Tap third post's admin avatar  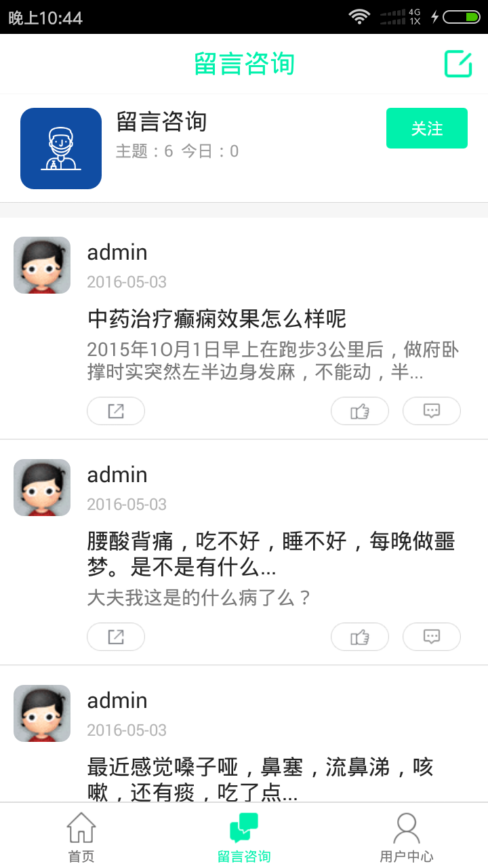coord(42,713)
